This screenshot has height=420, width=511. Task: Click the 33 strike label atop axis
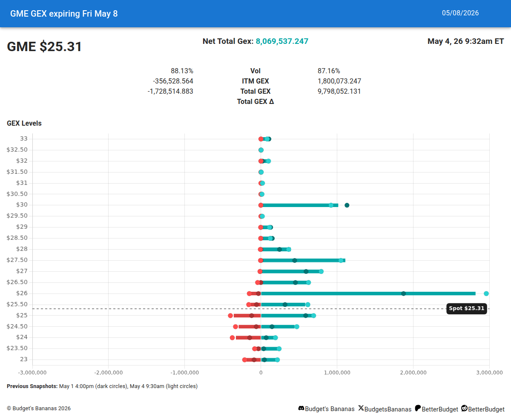click(24, 138)
